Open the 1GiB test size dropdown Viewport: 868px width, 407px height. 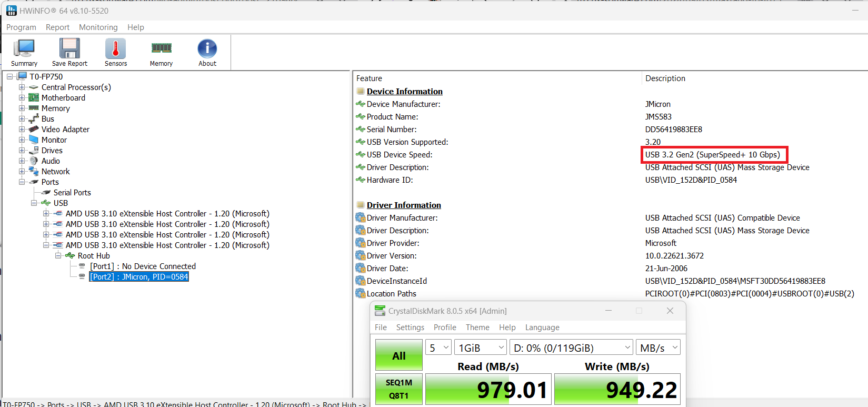[480, 348]
